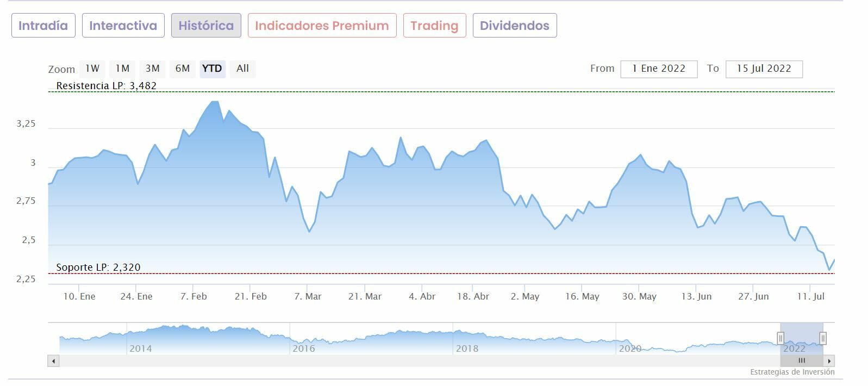868x386 pixels.
Task: Open the Interactiva chart tab
Action: click(x=123, y=26)
